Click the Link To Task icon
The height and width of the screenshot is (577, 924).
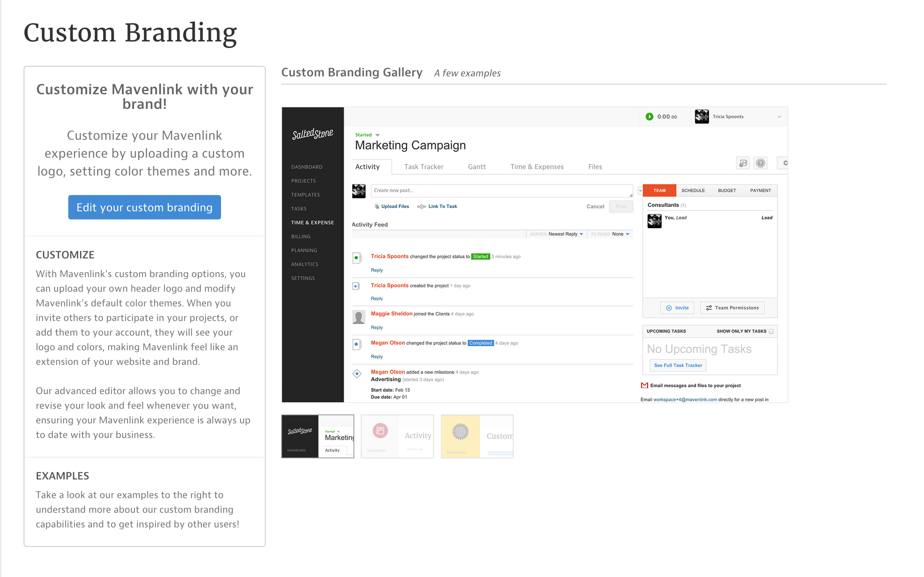[422, 206]
